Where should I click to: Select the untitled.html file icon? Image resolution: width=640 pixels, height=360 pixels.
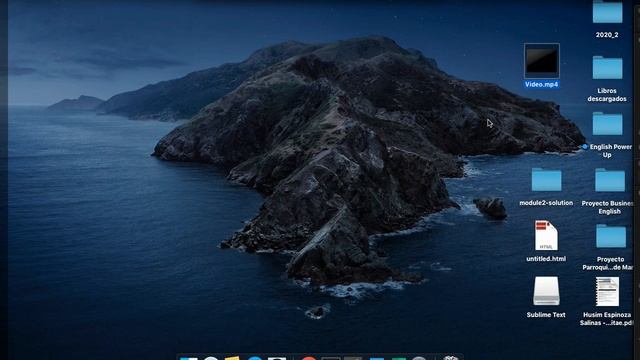click(x=546, y=236)
